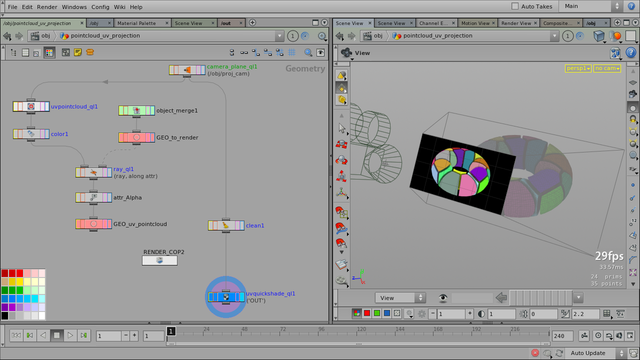
Task: Click the network box icon in network toolbar
Action: 65,52
